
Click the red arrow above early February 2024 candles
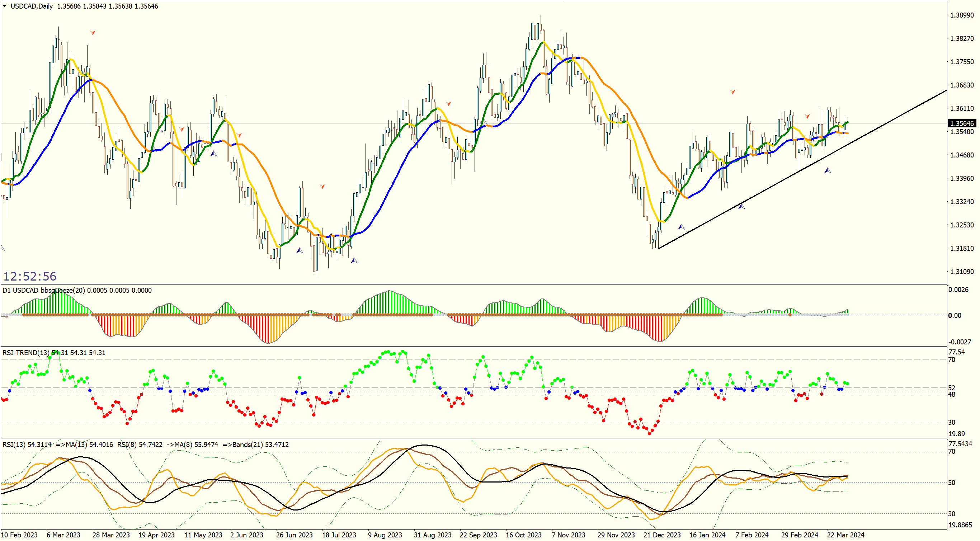(x=732, y=92)
